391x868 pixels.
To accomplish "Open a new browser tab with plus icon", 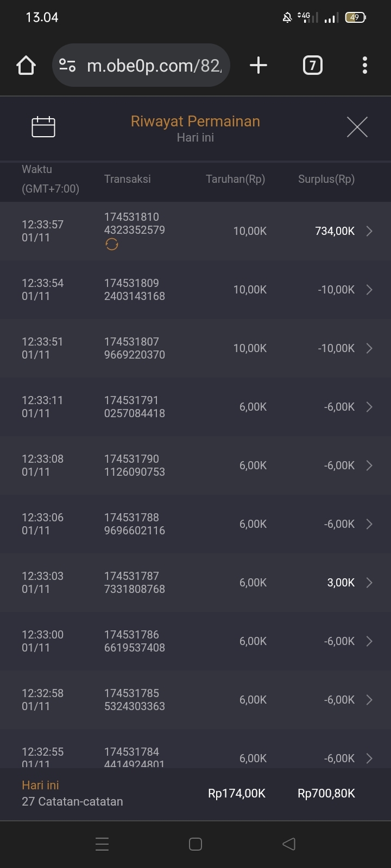I will pyautogui.click(x=258, y=66).
